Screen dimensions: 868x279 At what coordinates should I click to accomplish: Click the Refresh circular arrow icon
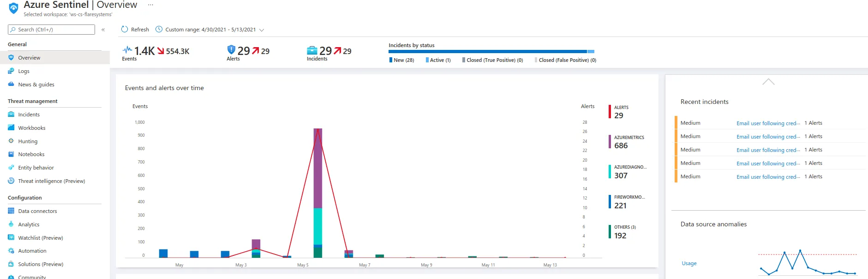[125, 30]
